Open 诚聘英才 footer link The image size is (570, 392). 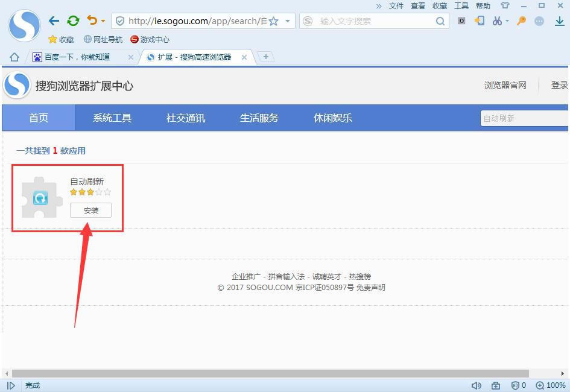pos(327,277)
